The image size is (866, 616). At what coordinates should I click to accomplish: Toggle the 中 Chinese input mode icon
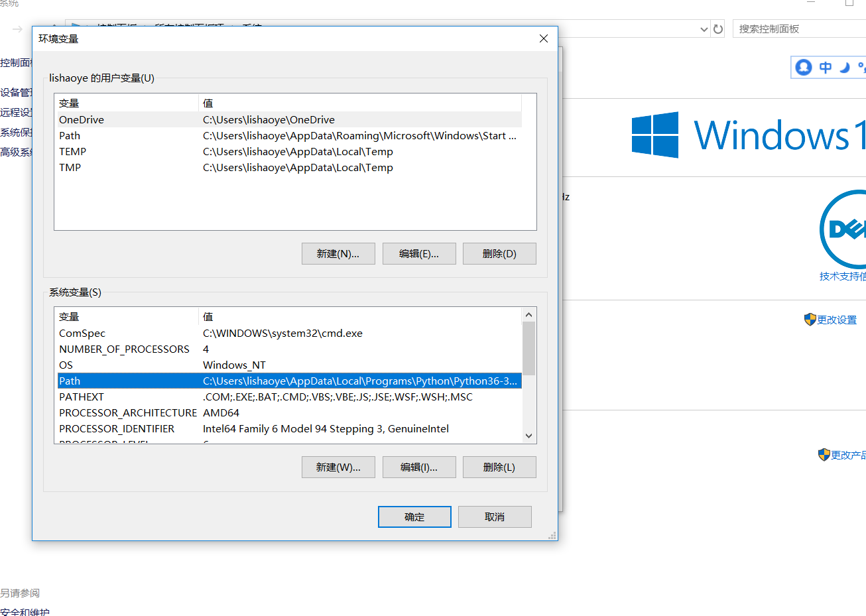tap(826, 67)
